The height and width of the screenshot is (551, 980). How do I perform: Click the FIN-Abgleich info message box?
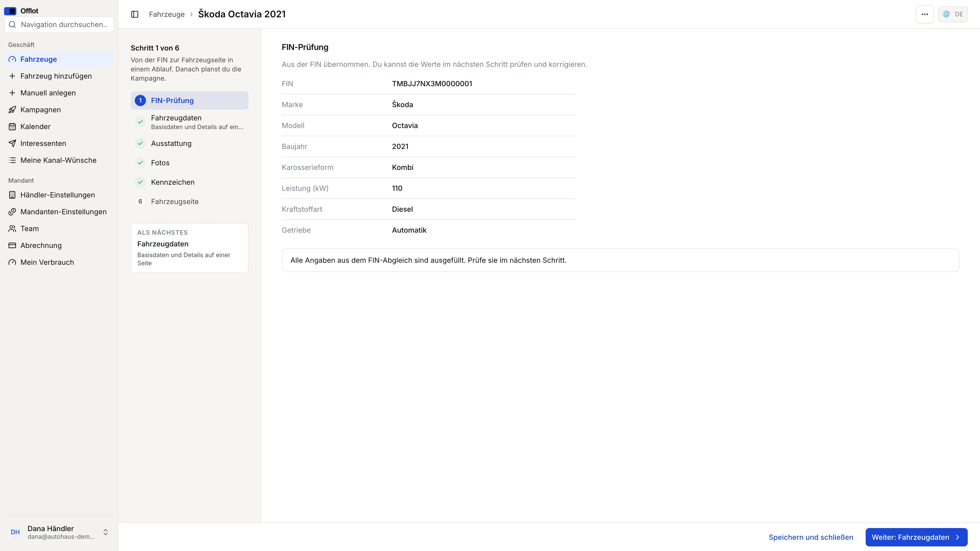click(620, 260)
